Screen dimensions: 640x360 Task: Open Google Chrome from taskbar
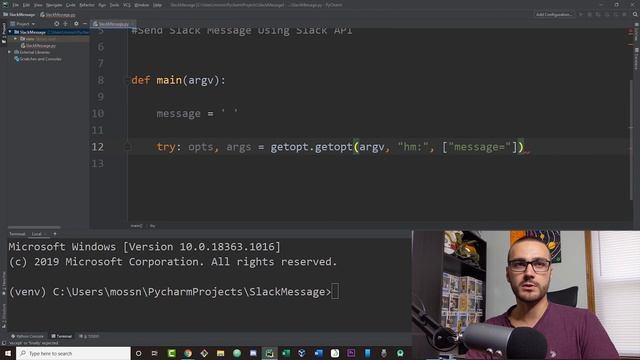(x=188, y=353)
